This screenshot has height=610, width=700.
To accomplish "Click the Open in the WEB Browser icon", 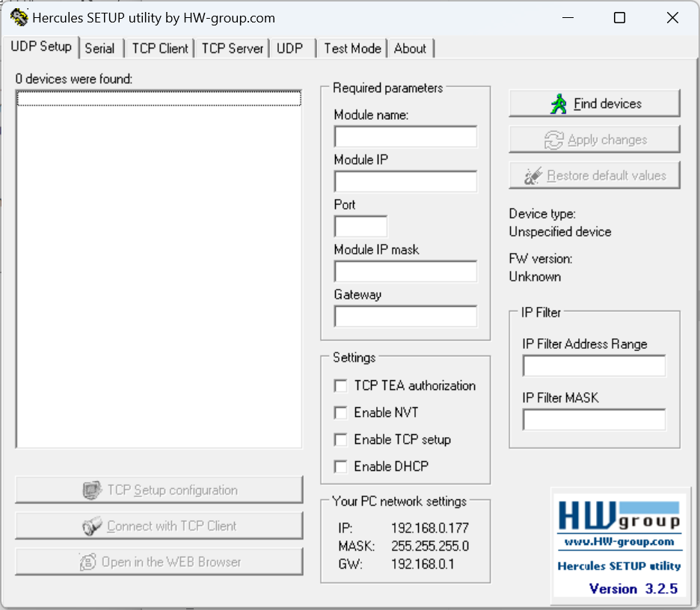I will click(x=87, y=562).
